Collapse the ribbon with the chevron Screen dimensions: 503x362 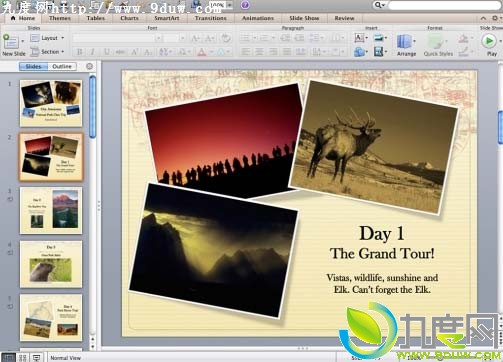click(483, 18)
